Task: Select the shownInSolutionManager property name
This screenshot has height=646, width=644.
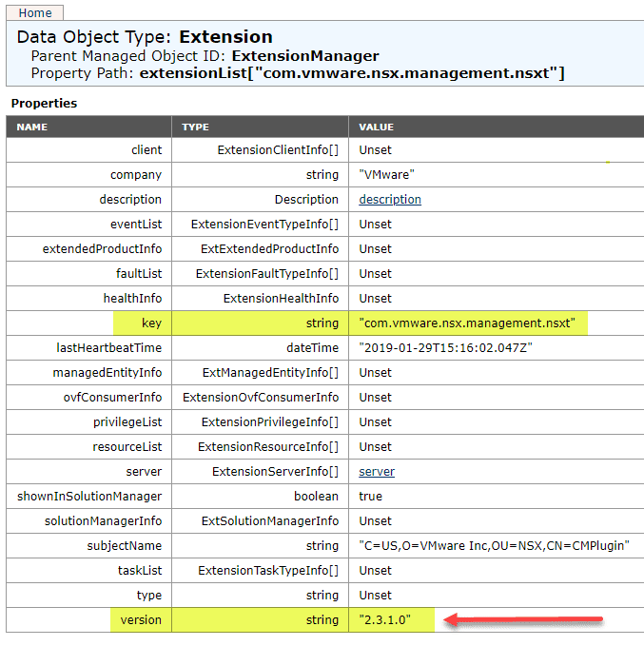Action: (89, 496)
